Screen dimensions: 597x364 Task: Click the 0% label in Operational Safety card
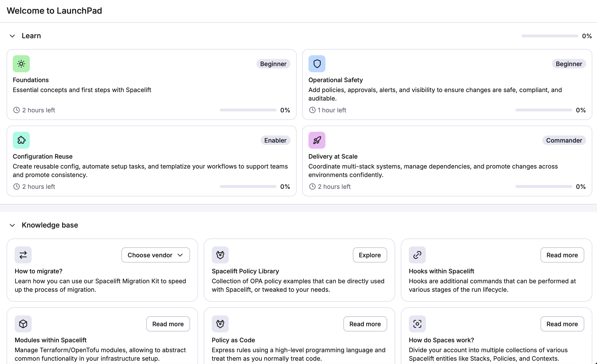581,110
